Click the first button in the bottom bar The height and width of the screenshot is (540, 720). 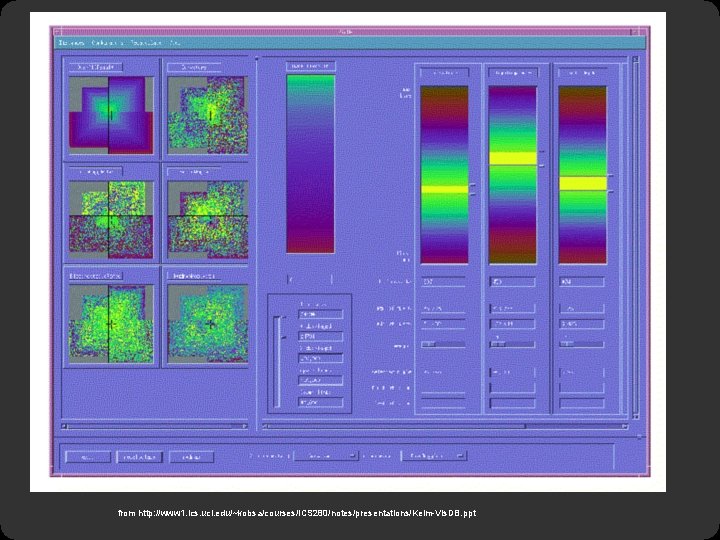(x=88, y=457)
